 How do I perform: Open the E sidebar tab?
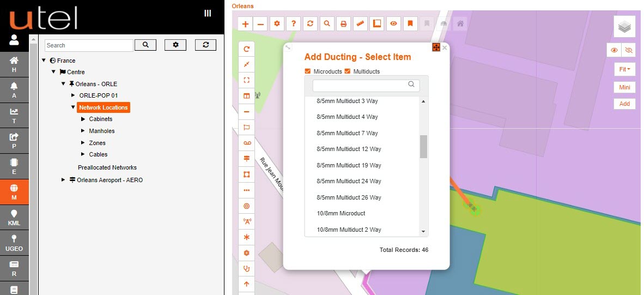[x=14, y=166]
